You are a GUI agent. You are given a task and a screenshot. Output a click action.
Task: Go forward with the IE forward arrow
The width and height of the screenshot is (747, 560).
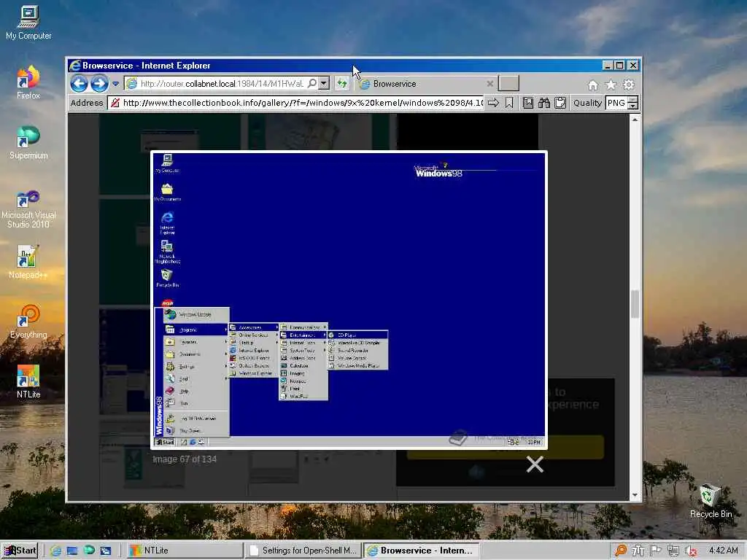tap(99, 84)
